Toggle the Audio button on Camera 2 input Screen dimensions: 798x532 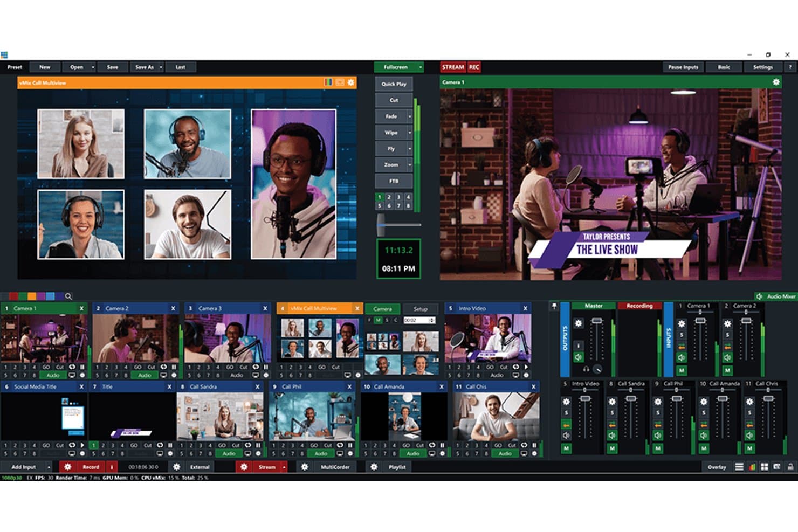point(145,375)
